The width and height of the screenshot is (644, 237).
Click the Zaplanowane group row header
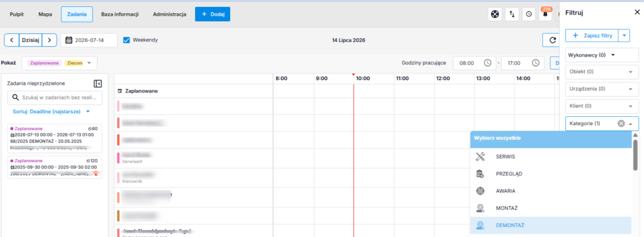(194, 91)
